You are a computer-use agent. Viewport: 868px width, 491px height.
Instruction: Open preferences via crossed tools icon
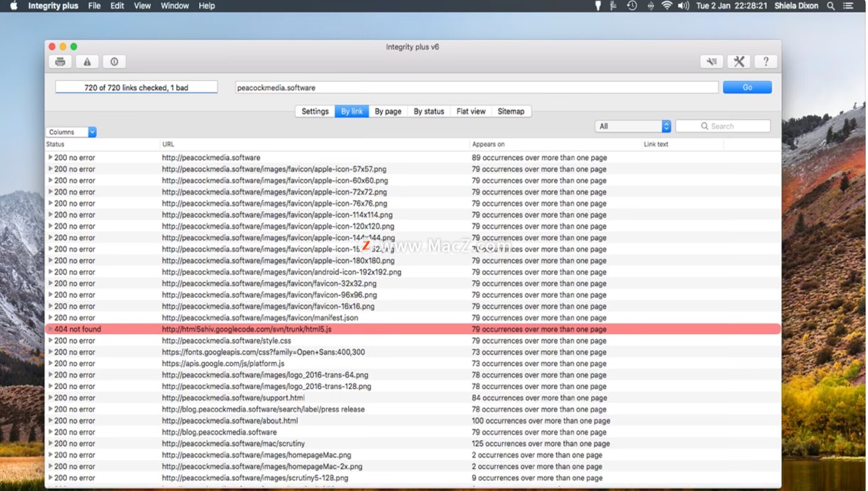(x=739, y=62)
